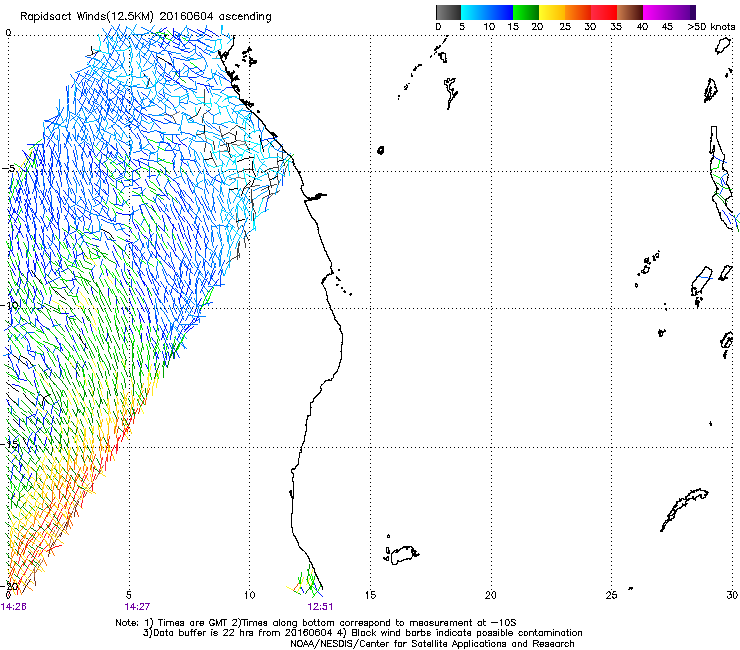Click the 'Data buffer is 22 hrs' note line
Viewport: 740px width, 650px height.
point(362,633)
